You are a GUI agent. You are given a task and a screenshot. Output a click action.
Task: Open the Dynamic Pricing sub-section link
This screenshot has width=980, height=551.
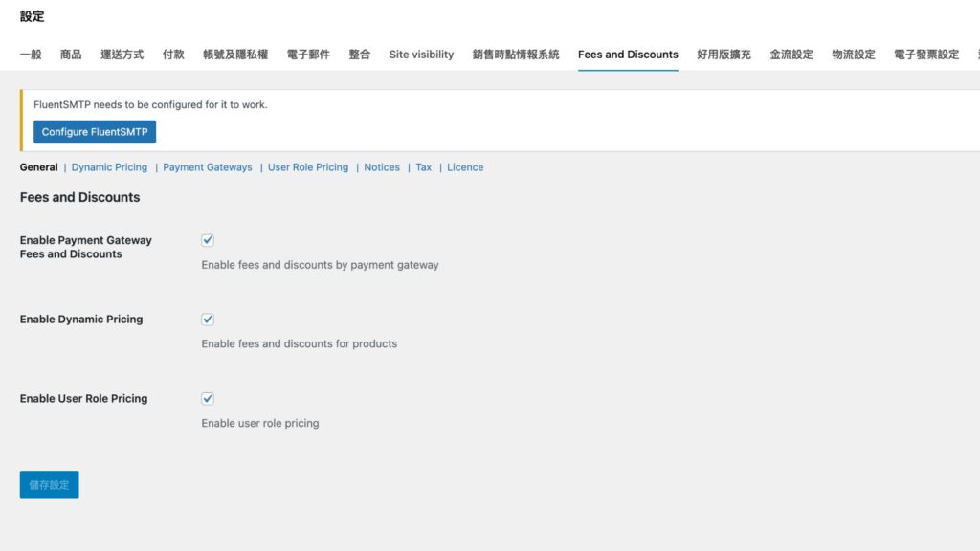click(109, 167)
